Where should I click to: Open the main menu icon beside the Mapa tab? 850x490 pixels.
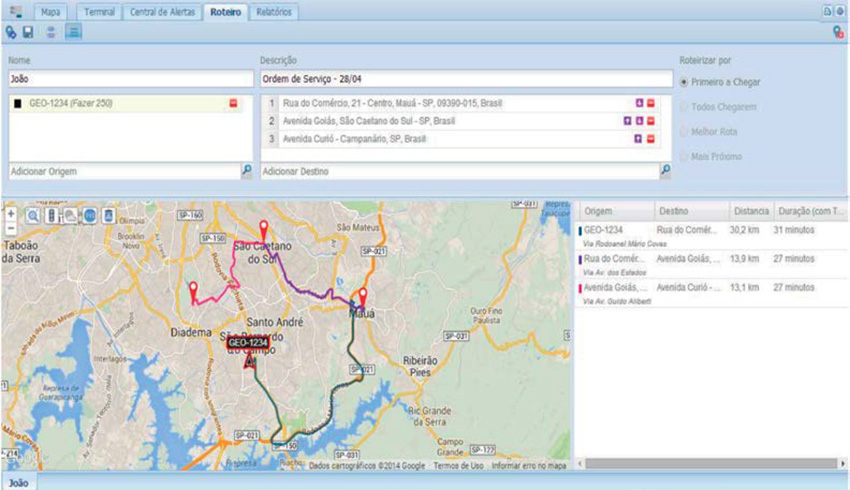[16, 11]
